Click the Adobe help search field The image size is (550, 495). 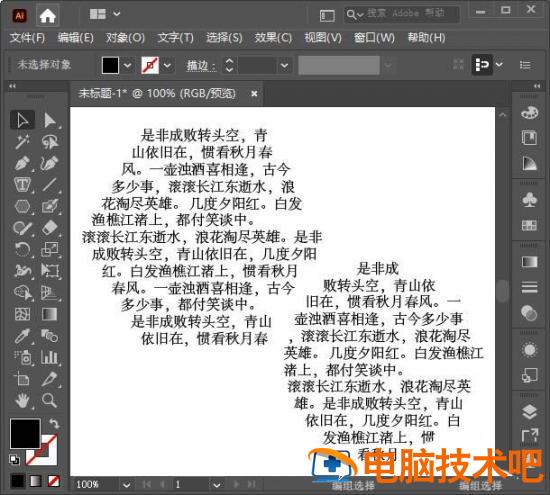coord(402,14)
